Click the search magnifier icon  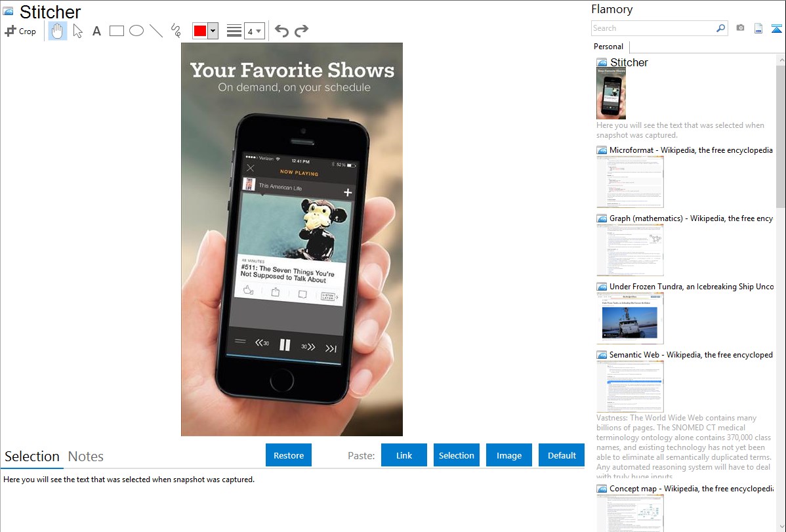click(x=721, y=28)
